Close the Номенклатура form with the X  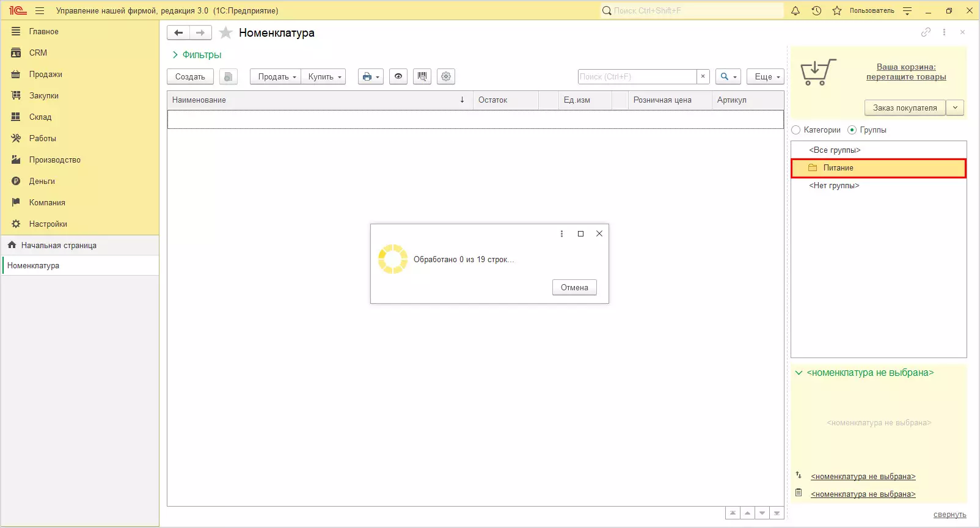[962, 32]
